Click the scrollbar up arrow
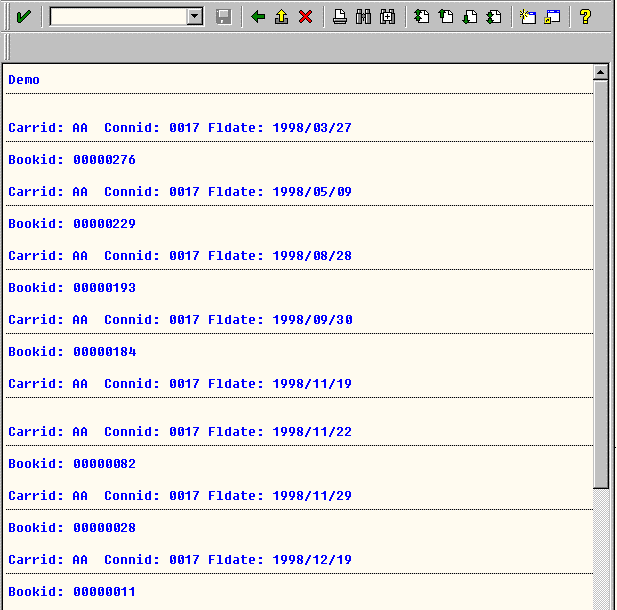This screenshot has width=617, height=610. click(x=600, y=72)
